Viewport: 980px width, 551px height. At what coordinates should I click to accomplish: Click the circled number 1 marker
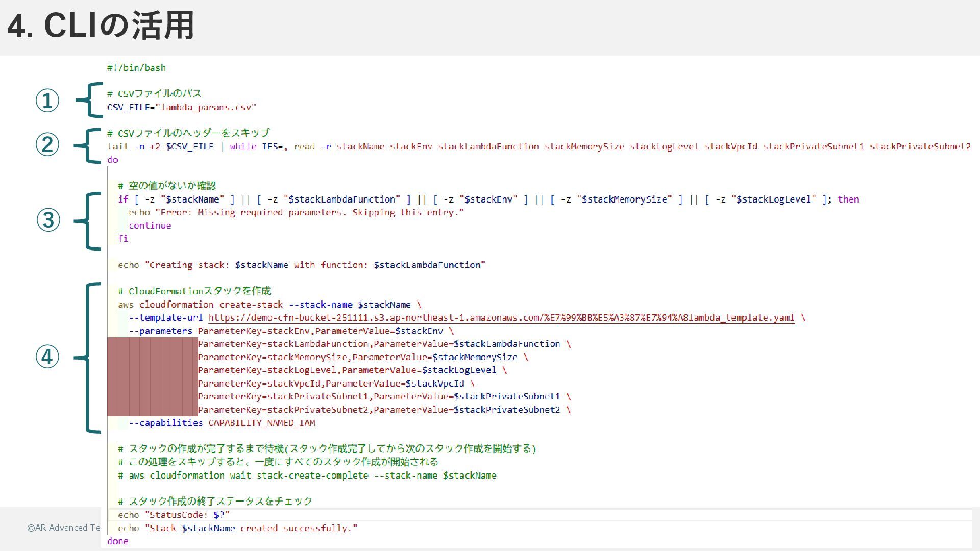(47, 101)
